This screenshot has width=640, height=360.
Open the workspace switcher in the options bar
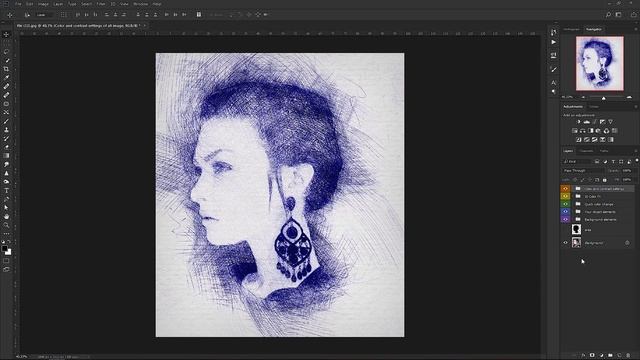tap(619, 15)
